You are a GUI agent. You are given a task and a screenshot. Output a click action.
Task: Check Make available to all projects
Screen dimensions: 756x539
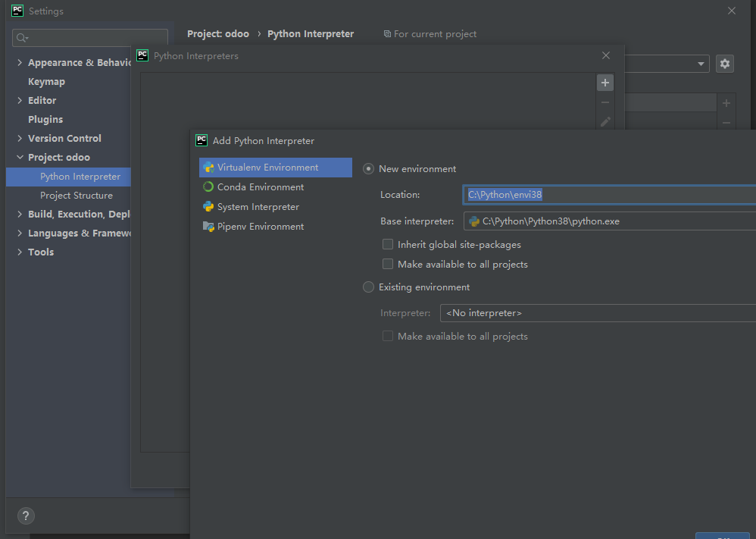pos(388,264)
